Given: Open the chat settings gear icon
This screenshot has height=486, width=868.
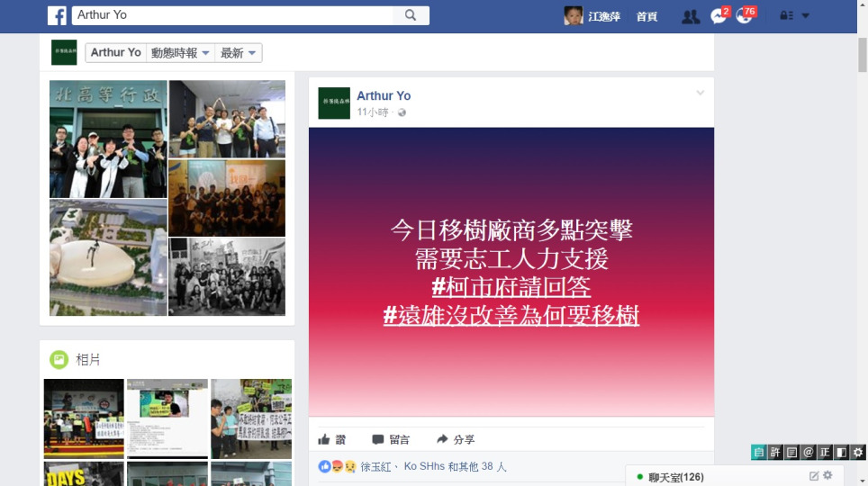Looking at the screenshot, I should point(827,475).
